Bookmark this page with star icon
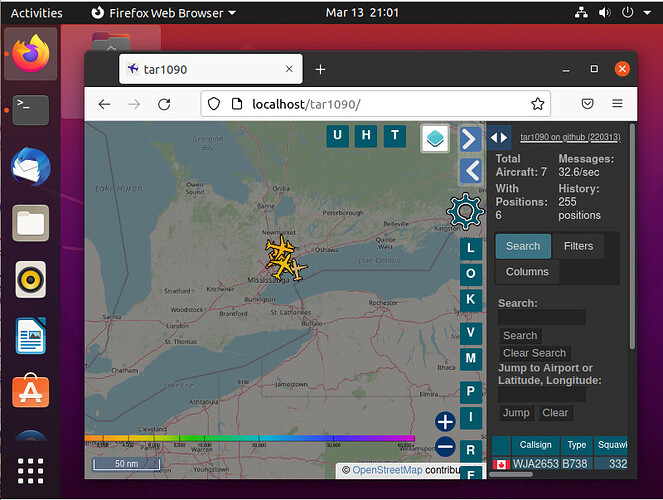Image resolution: width=663 pixels, height=500 pixels. click(537, 104)
